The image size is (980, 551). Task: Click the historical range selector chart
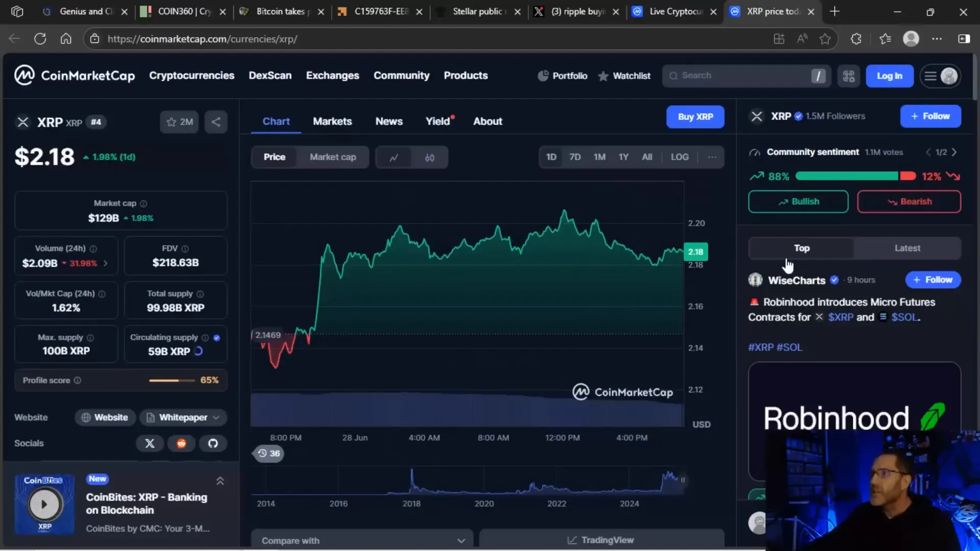[x=468, y=481]
